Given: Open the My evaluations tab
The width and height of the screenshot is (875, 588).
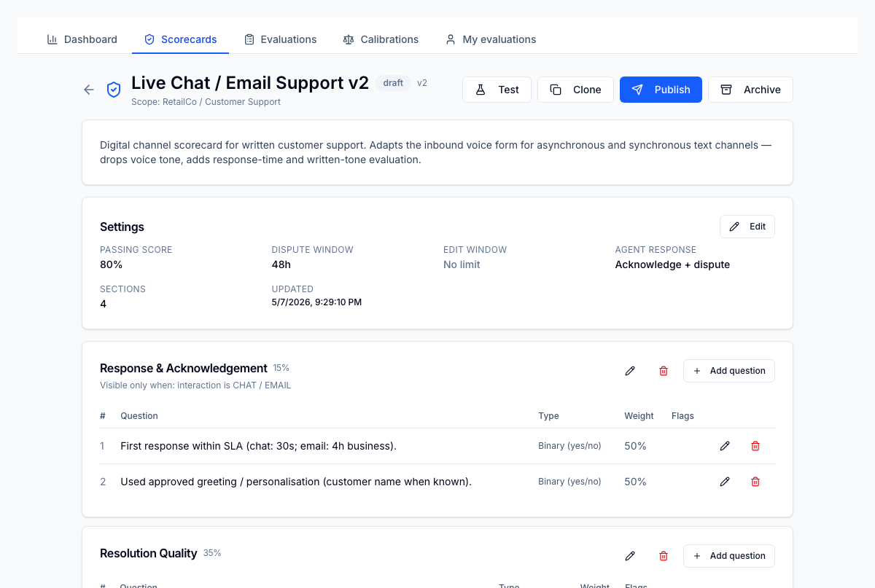Looking at the screenshot, I should 491,39.
